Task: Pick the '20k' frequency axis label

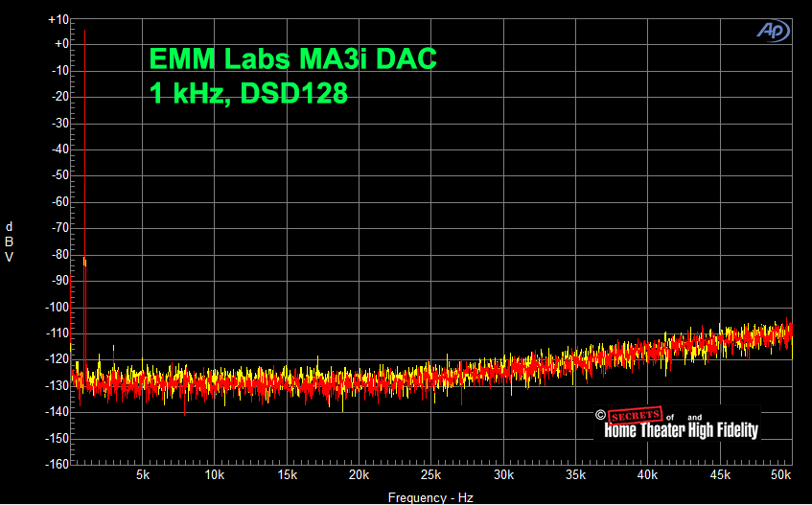Action: click(x=359, y=475)
